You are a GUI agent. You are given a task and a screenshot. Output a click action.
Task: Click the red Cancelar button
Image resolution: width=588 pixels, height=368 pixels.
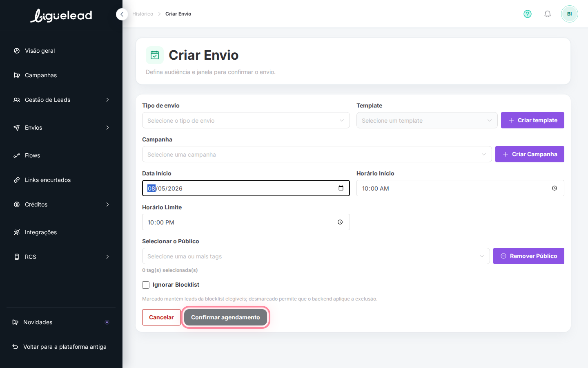click(x=161, y=317)
